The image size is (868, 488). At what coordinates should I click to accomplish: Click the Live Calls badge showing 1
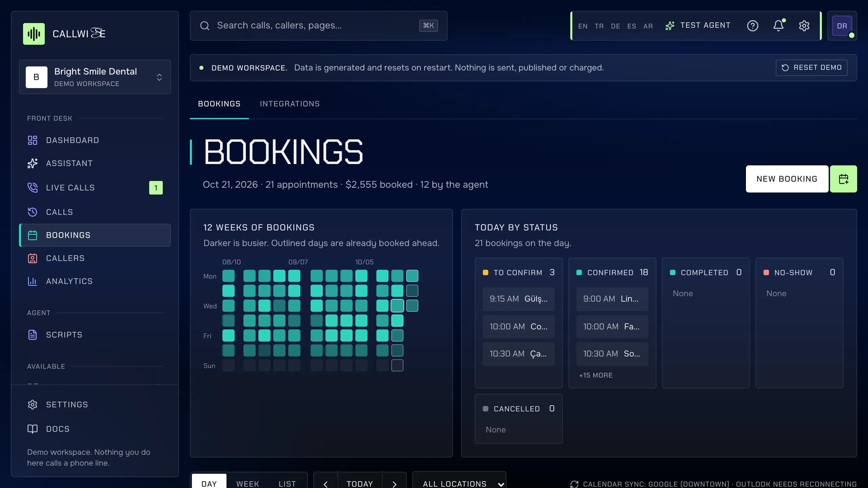[156, 188]
